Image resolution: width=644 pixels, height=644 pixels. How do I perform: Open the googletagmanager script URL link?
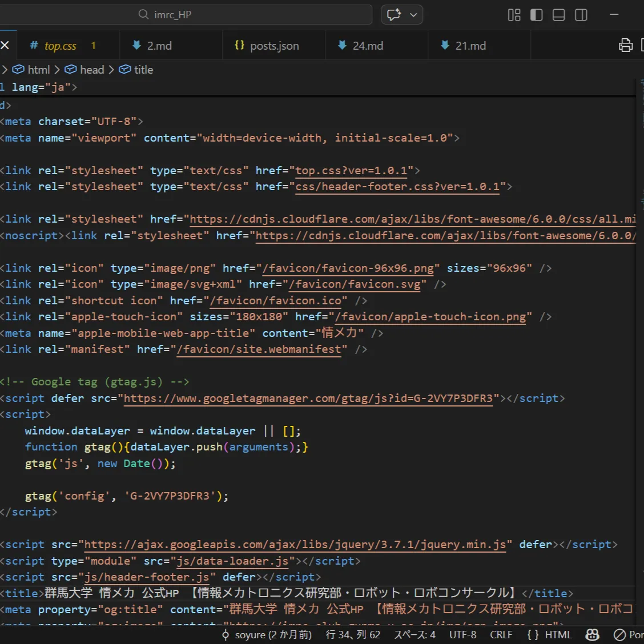click(x=308, y=399)
